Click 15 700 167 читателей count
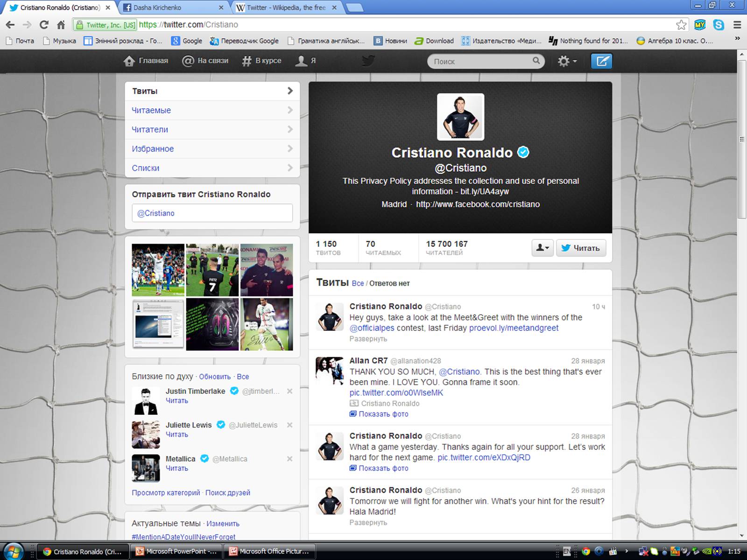This screenshot has height=560, width=747. pyautogui.click(x=446, y=248)
